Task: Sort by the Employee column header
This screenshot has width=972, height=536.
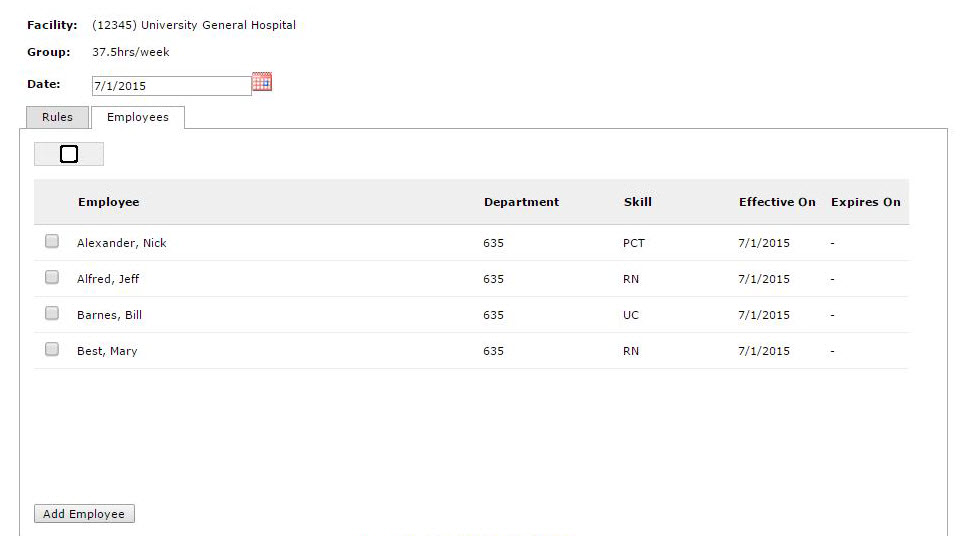Action: (108, 202)
